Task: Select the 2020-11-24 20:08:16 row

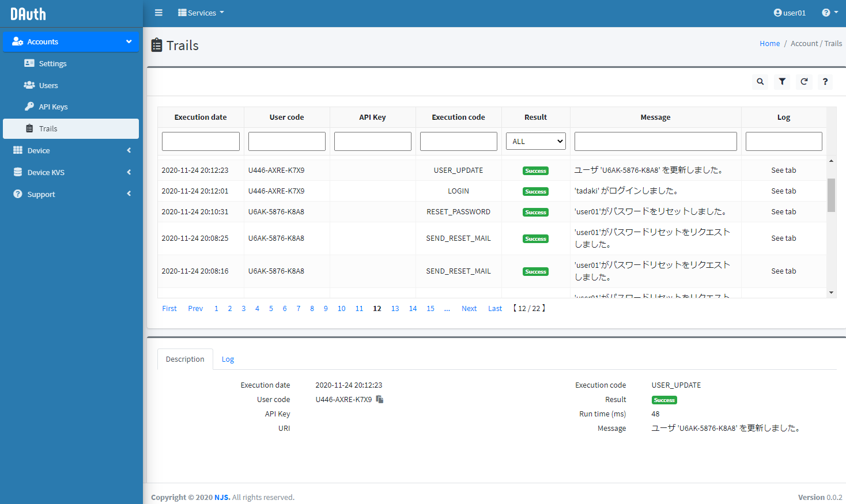Action: pos(492,271)
